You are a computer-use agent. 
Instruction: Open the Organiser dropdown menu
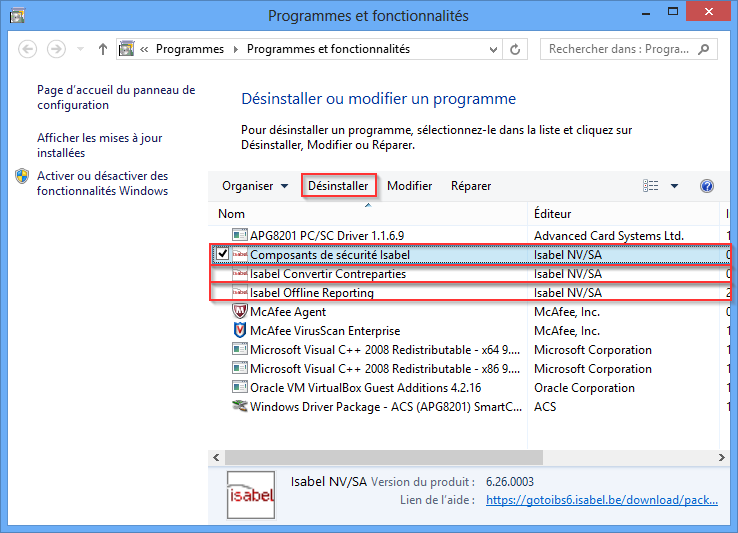click(255, 186)
